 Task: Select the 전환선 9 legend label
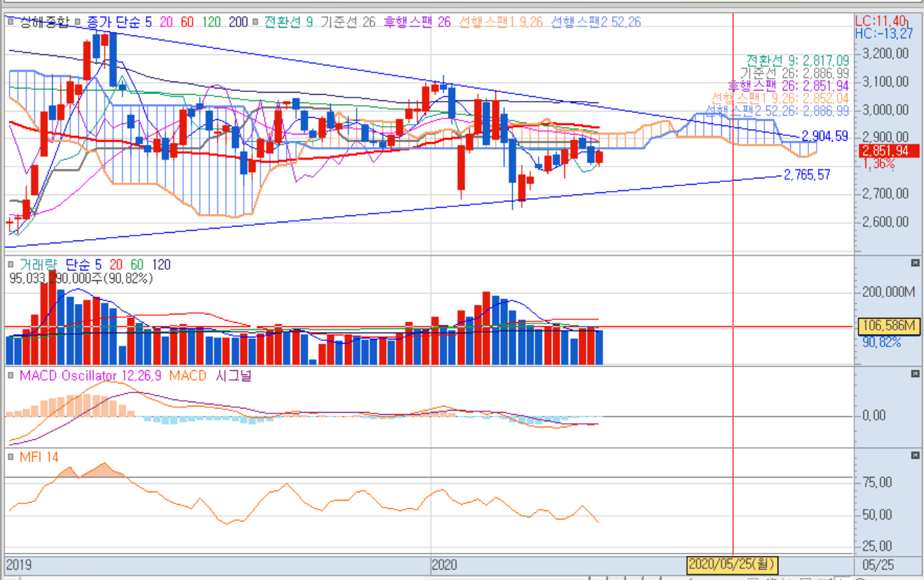tap(288, 23)
